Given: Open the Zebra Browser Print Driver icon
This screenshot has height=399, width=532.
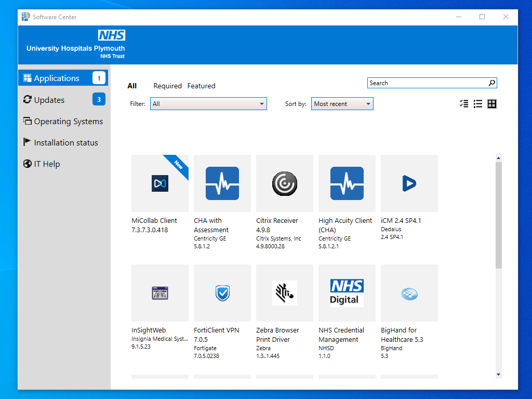Looking at the screenshot, I should pyautogui.click(x=285, y=293).
